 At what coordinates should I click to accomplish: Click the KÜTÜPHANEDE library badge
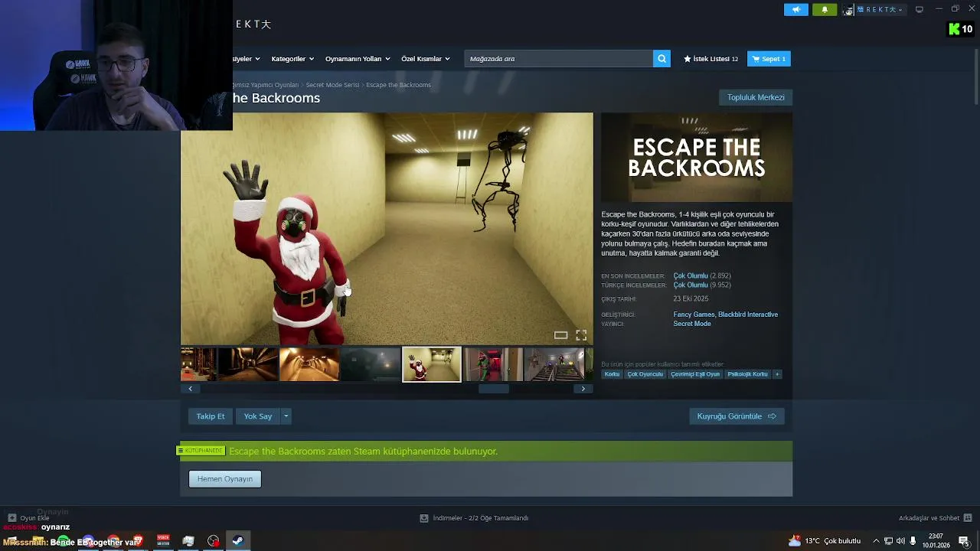click(201, 451)
